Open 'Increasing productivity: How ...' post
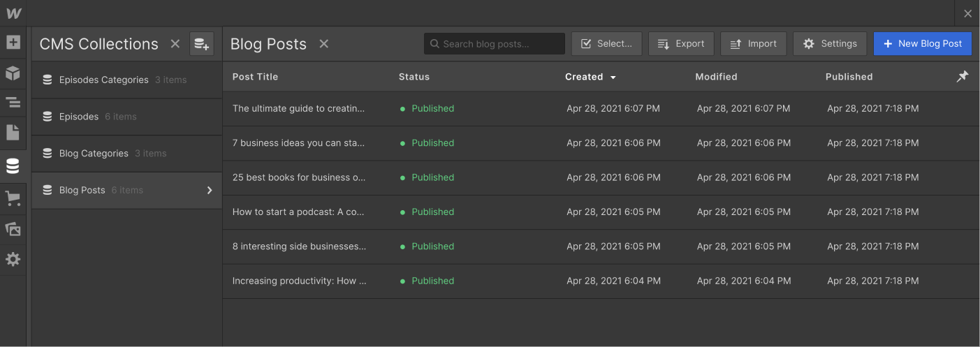Image resolution: width=980 pixels, height=347 pixels. pyautogui.click(x=299, y=281)
